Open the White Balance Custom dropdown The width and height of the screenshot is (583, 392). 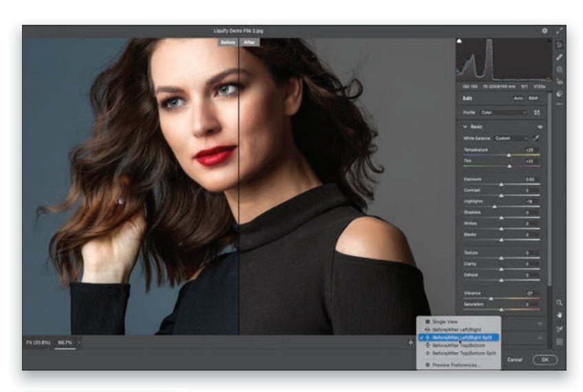pyautogui.click(x=511, y=138)
